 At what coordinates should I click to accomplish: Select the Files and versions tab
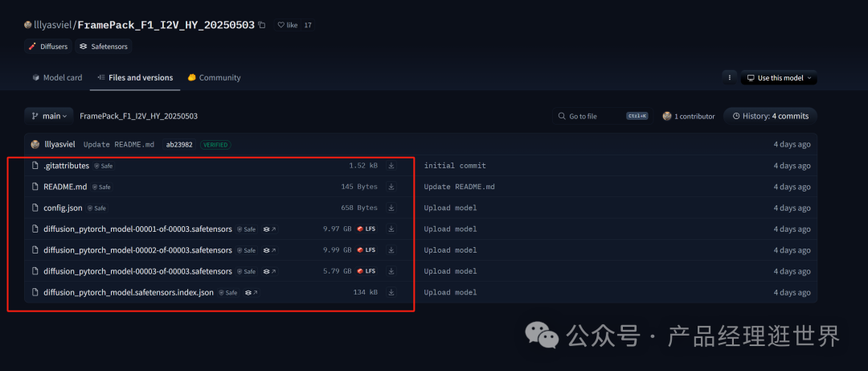point(135,77)
